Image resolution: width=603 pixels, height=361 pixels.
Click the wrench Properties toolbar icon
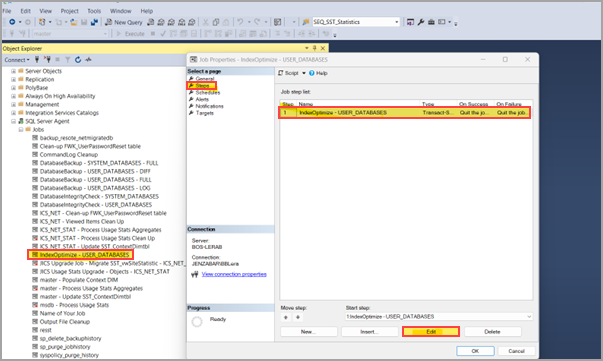(421, 22)
